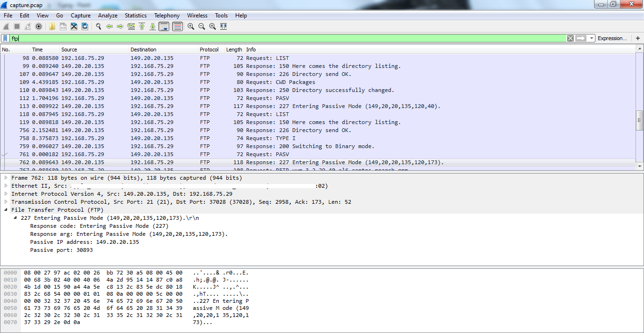Jump to the last packet icon

point(153,27)
